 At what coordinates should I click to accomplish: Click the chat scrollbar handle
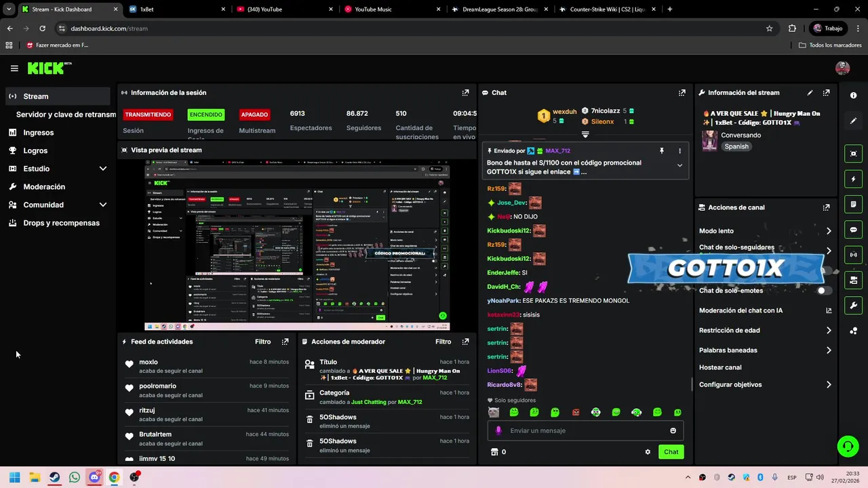pos(692,384)
